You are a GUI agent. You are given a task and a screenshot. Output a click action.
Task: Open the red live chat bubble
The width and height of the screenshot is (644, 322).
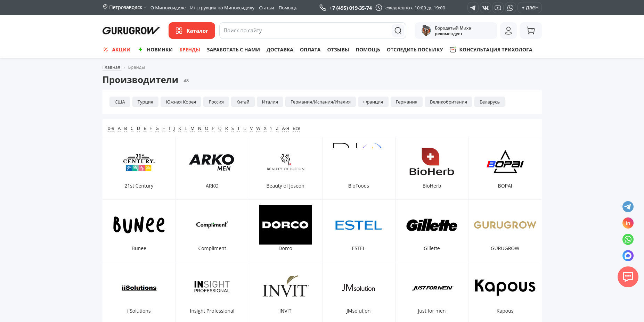[x=628, y=277]
